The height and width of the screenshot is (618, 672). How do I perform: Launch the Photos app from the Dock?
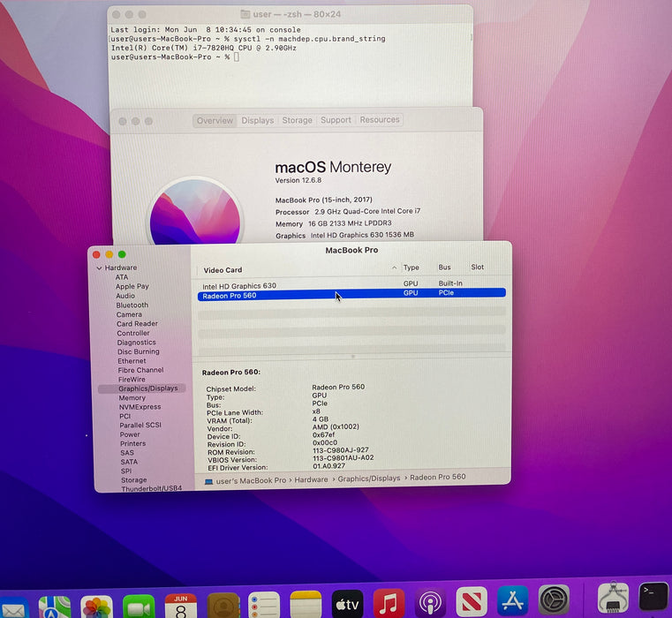point(96,607)
